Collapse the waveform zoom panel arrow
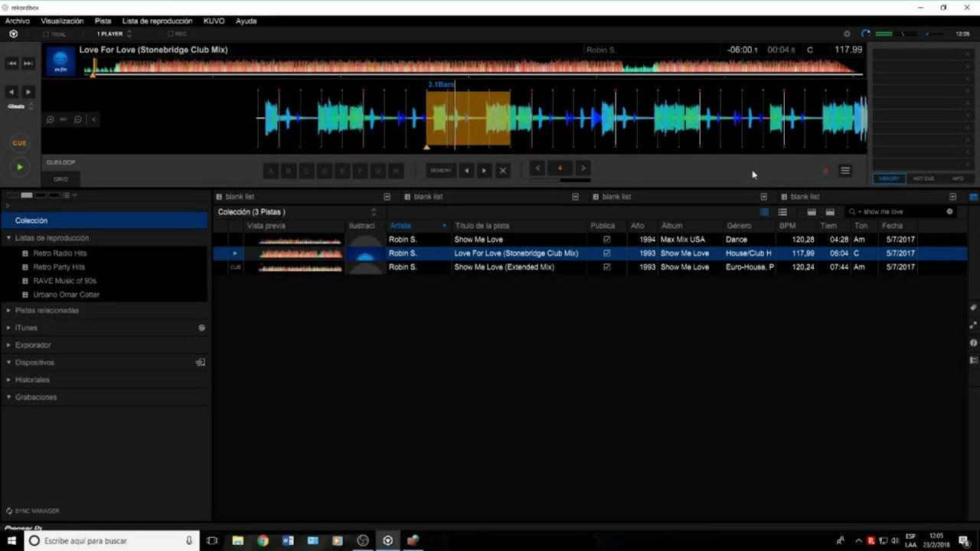Screen dimensions: 980x551 (94, 119)
